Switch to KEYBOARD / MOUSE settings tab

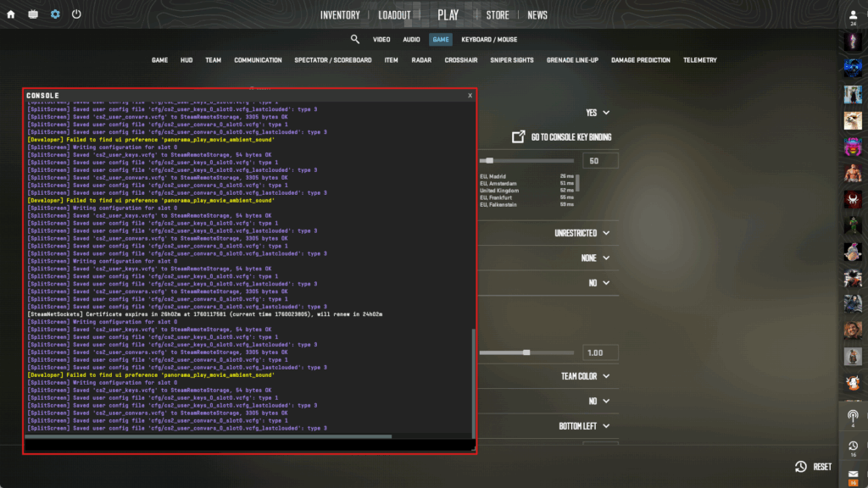click(x=489, y=40)
